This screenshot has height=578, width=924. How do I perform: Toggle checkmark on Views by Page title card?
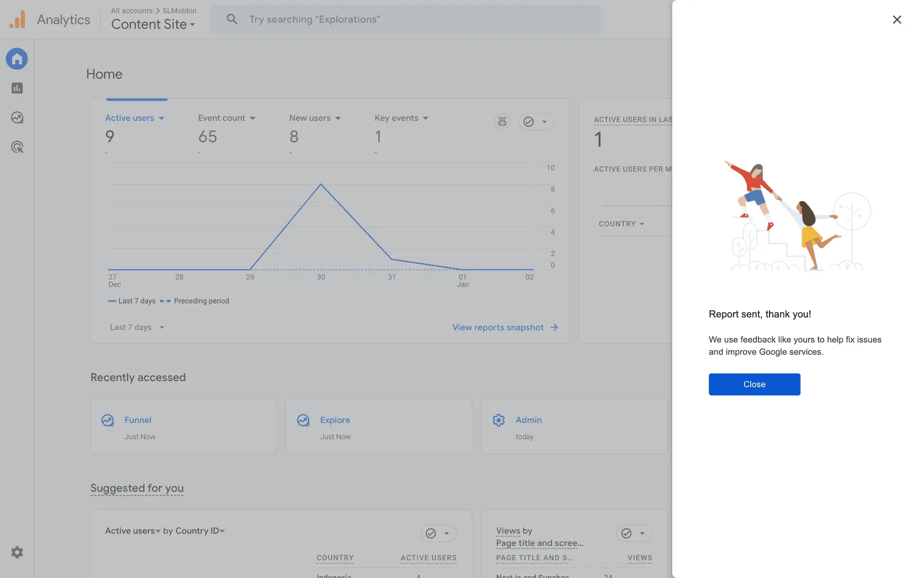tap(626, 533)
